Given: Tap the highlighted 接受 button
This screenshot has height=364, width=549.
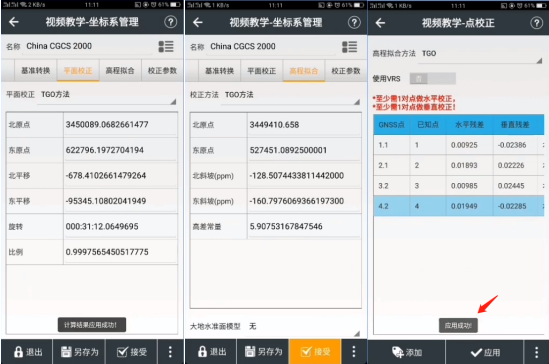Looking at the screenshot, I should 315,351.
